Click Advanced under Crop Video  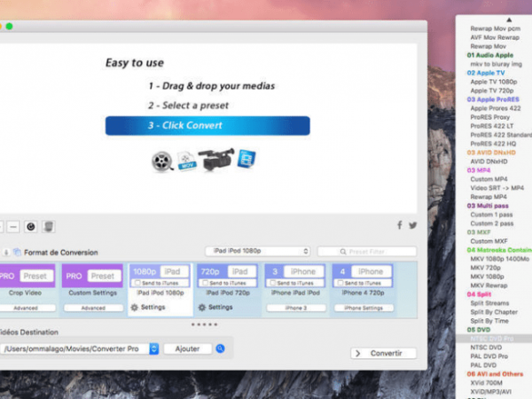click(x=26, y=308)
